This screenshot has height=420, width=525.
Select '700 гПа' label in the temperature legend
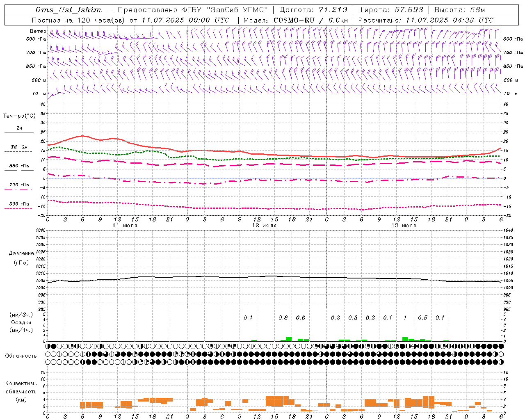(19, 185)
